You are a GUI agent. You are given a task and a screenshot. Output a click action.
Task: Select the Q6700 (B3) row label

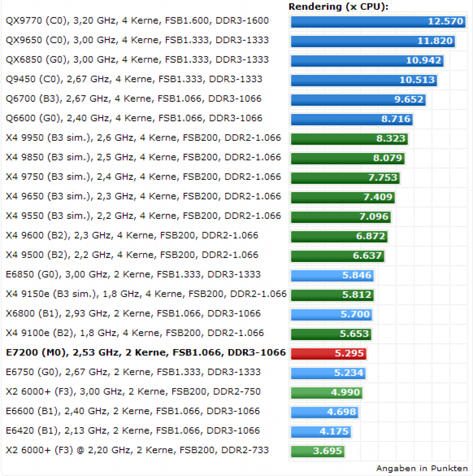(133, 99)
